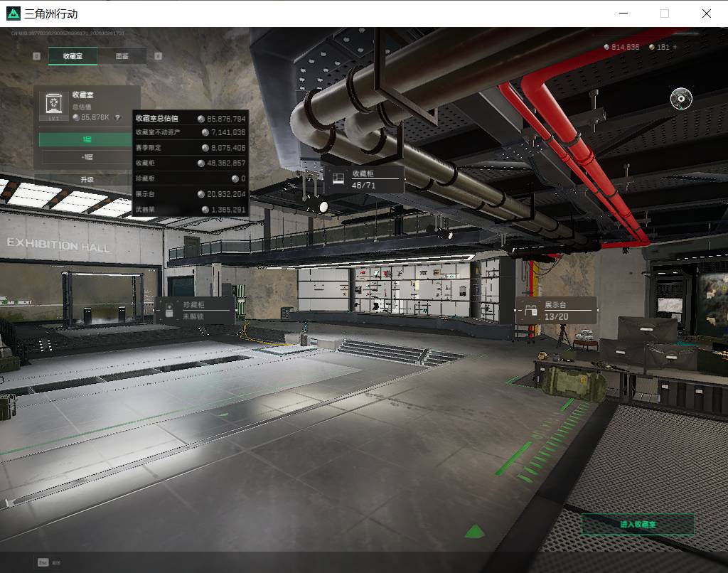The image size is (728, 573).
Task: Click the 升级 upgrade button
Action: (x=86, y=179)
